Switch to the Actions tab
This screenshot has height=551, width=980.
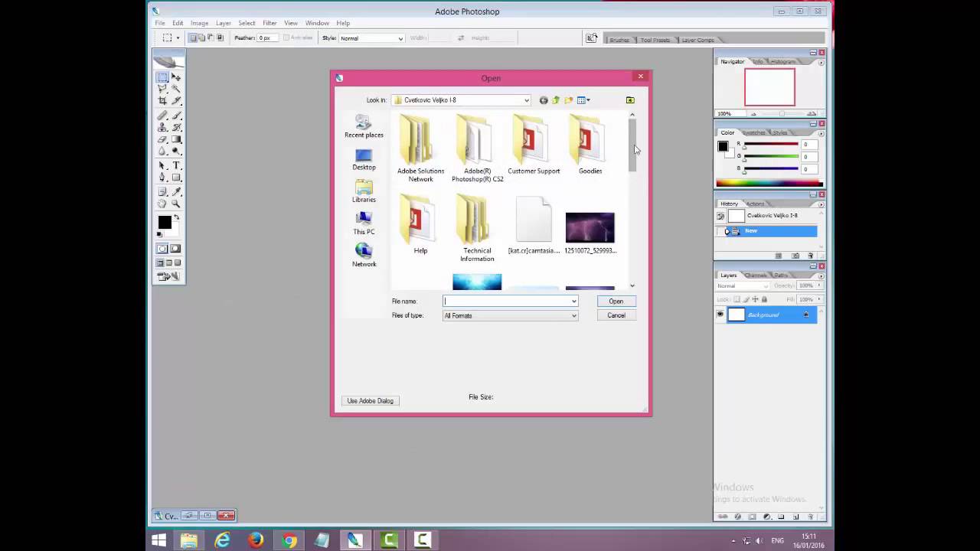pyautogui.click(x=755, y=204)
